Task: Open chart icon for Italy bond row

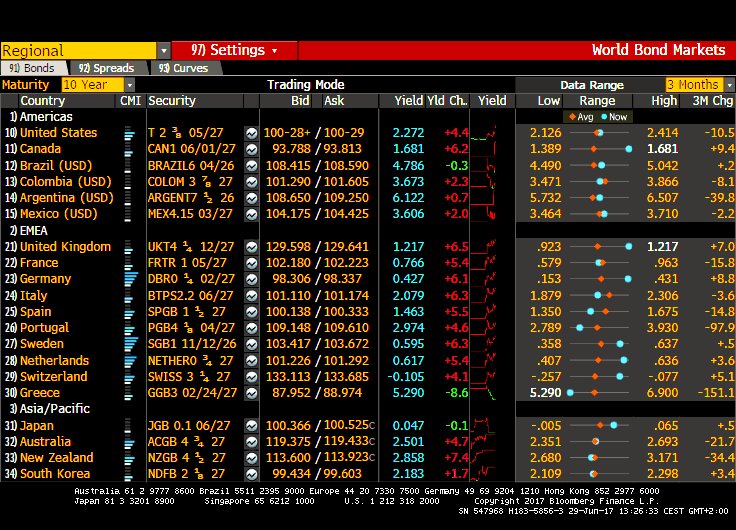Action: pos(252,296)
